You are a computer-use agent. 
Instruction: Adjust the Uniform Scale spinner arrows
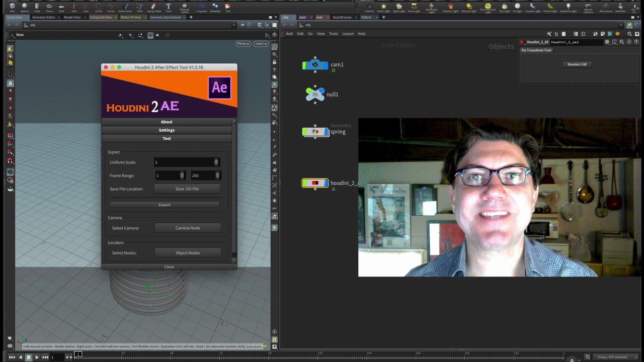(216, 162)
